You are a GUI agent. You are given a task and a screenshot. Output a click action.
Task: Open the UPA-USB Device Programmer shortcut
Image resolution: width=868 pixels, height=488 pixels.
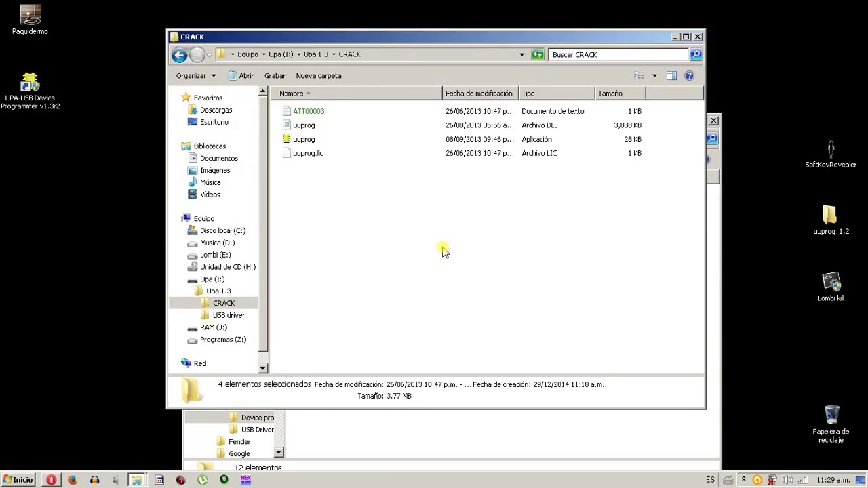tap(30, 91)
